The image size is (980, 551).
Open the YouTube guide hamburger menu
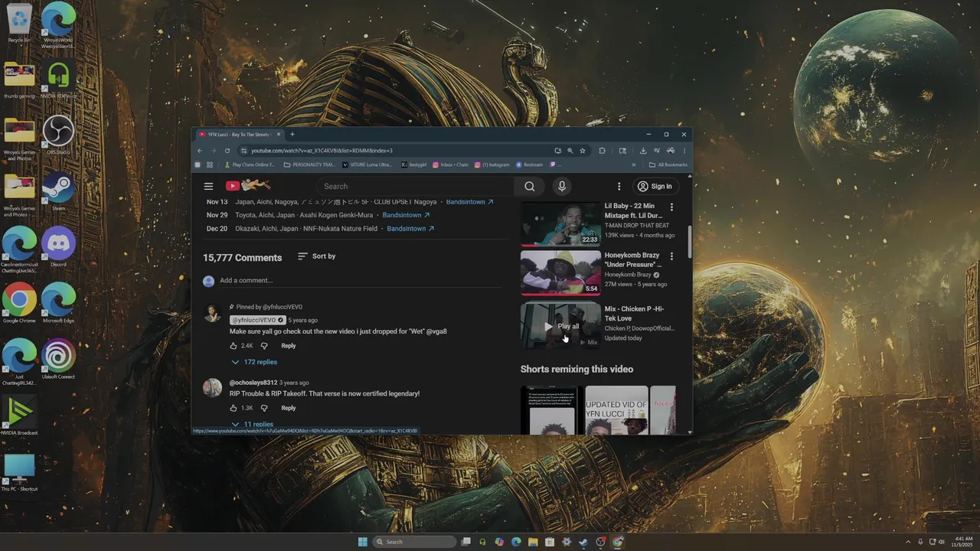[208, 186]
